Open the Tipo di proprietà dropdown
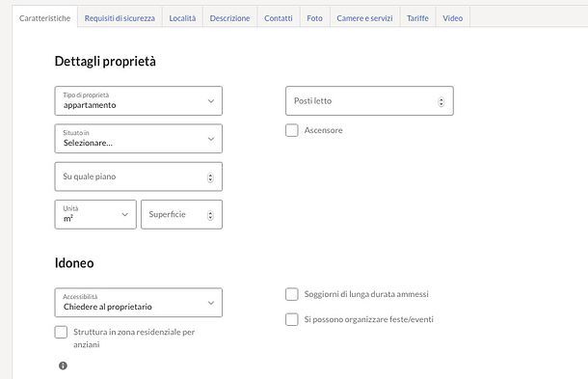 coord(139,101)
